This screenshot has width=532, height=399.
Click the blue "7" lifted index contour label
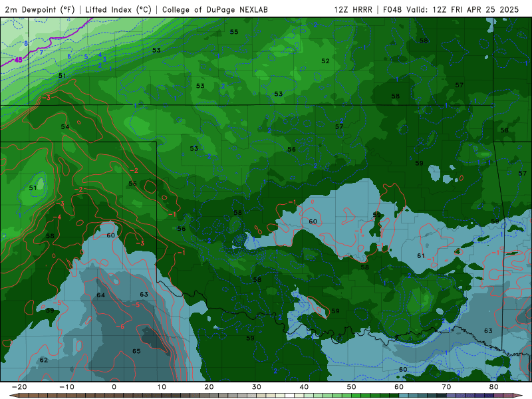click(41, 53)
